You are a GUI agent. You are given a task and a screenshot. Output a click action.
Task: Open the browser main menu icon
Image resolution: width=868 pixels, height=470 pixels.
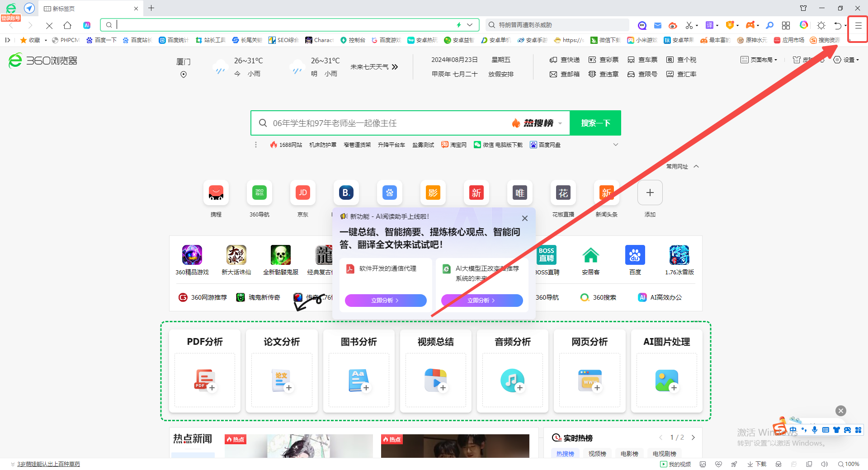click(858, 25)
